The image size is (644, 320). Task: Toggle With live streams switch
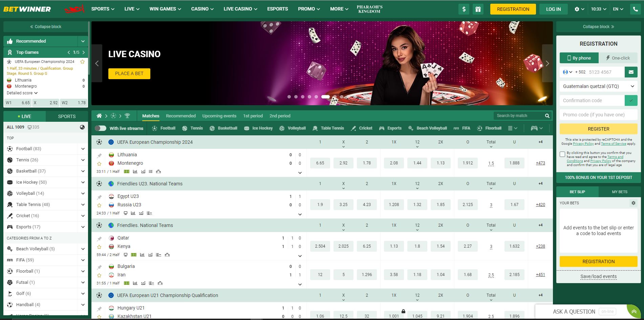[100, 128]
